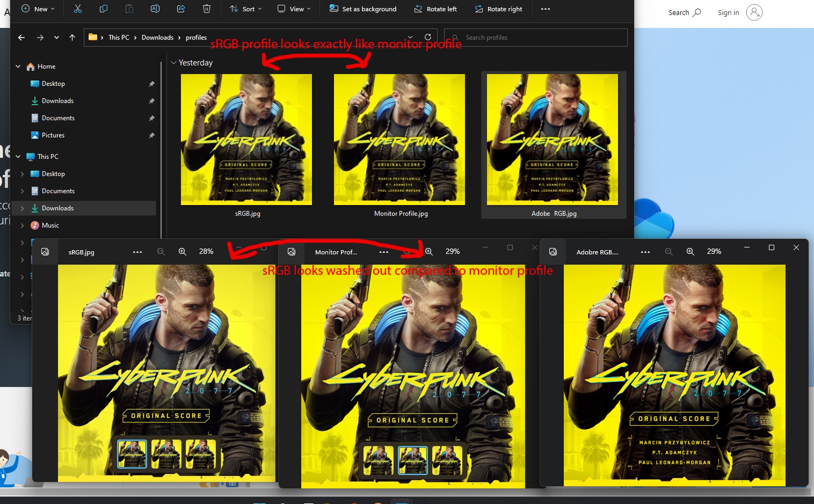Zoom in on the sRGB.jpg photo window
The height and width of the screenshot is (504, 814).
183,252
